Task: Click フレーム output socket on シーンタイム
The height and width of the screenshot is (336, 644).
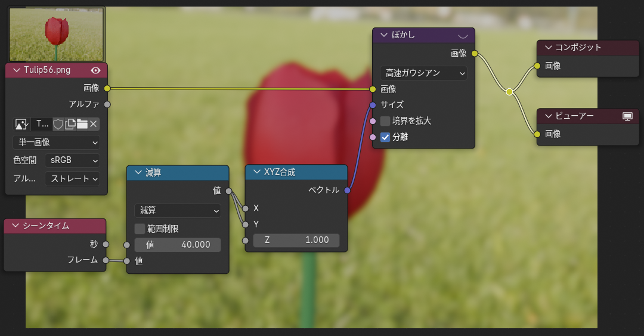Action: point(106,260)
